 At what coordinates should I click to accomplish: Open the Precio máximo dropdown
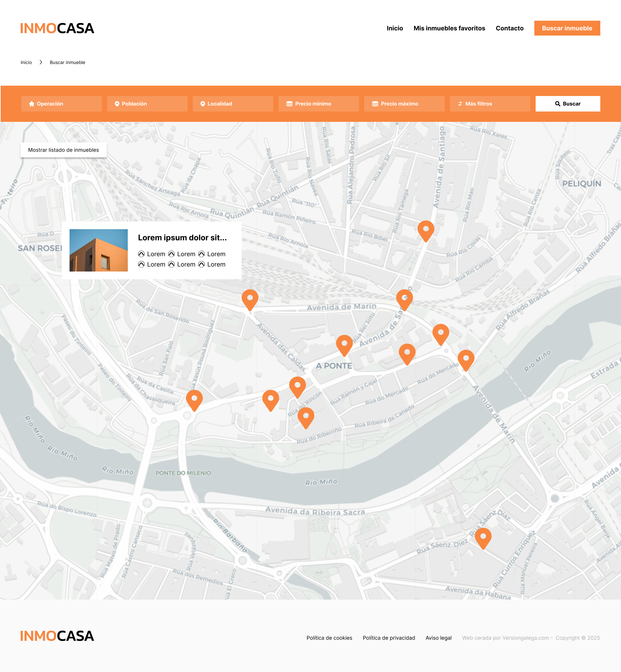point(404,104)
